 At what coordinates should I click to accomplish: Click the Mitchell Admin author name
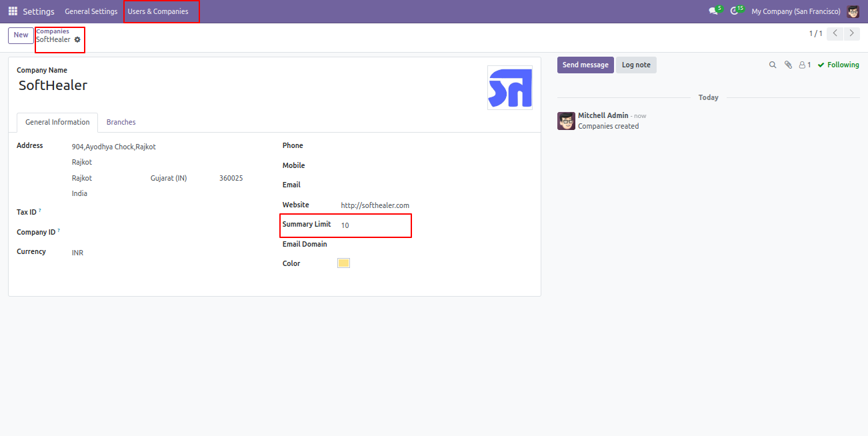[603, 115]
